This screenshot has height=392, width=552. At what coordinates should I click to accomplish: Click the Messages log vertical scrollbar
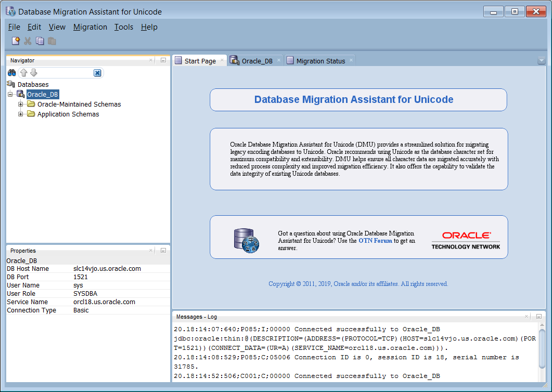point(542,348)
